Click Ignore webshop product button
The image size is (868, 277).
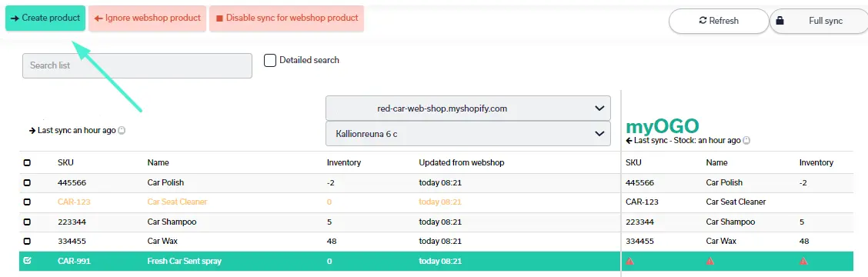pos(147,18)
